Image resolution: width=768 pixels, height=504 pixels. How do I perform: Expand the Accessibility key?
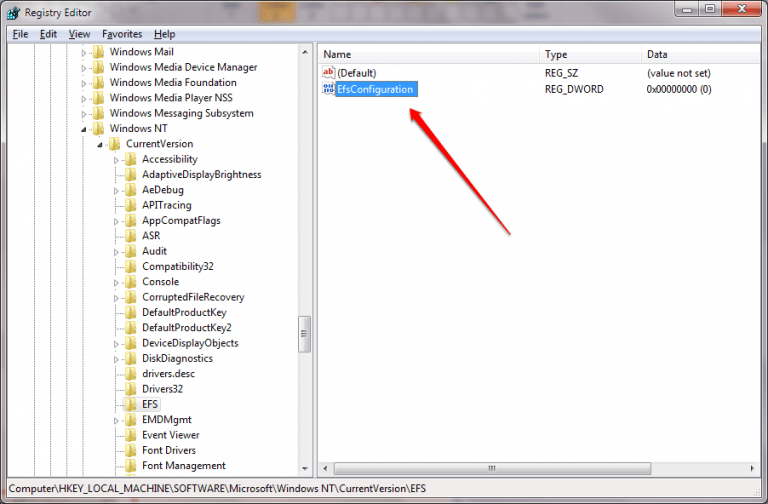point(116,160)
